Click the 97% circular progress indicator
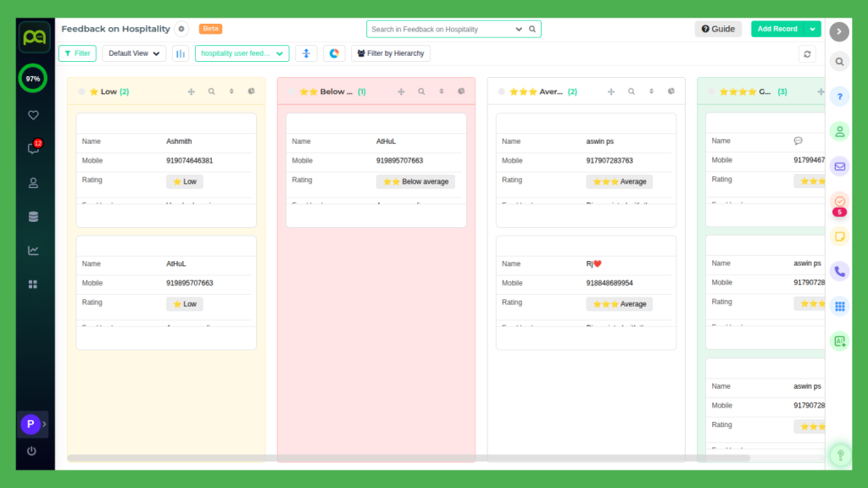The image size is (868, 488). [33, 78]
